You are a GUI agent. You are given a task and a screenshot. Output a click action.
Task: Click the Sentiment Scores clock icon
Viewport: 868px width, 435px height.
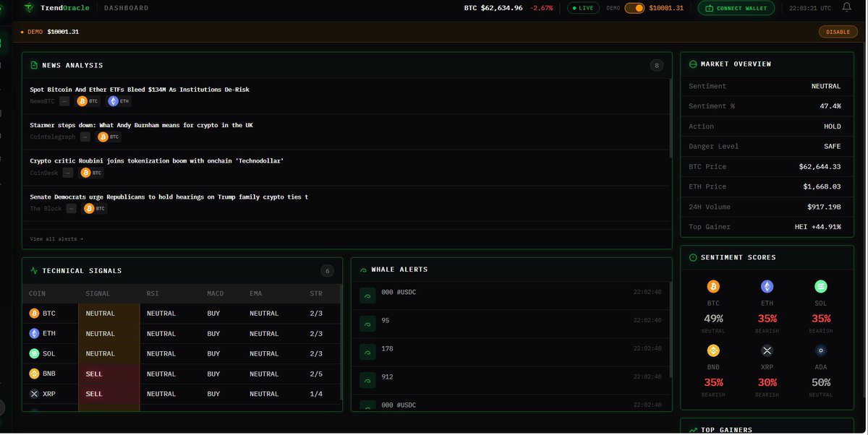pos(693,257)
